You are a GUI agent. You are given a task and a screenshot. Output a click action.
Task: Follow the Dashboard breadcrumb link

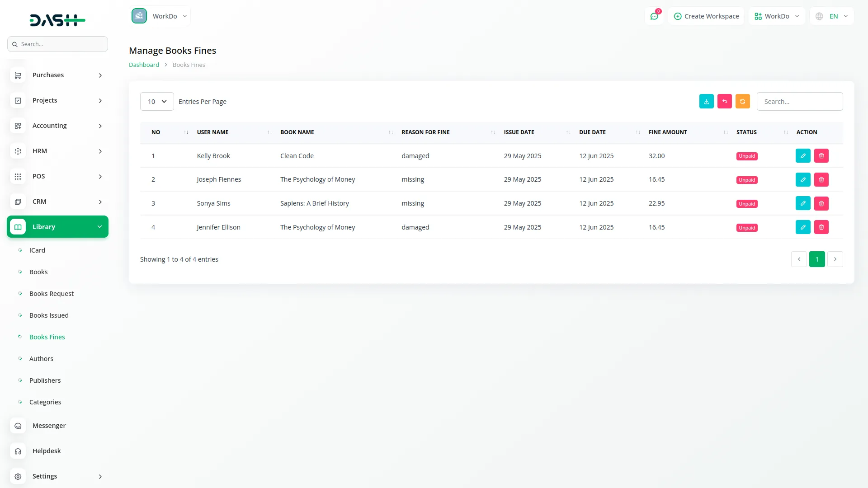coord(143,65)
